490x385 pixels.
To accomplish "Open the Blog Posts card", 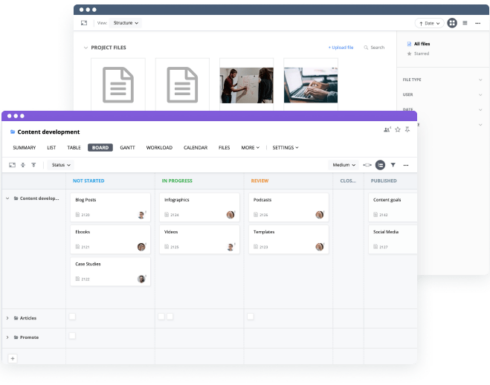I will tap(110, 207).
